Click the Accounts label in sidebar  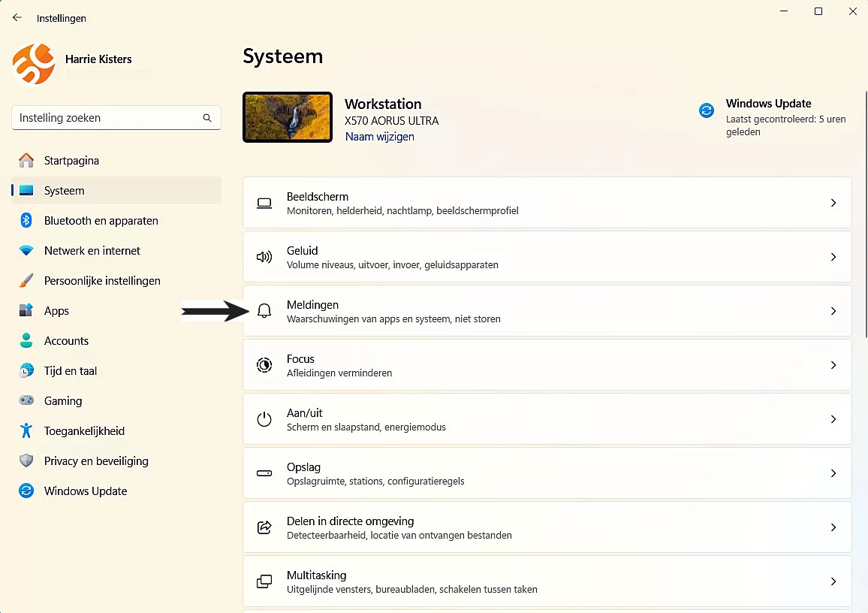pos(66,341)
